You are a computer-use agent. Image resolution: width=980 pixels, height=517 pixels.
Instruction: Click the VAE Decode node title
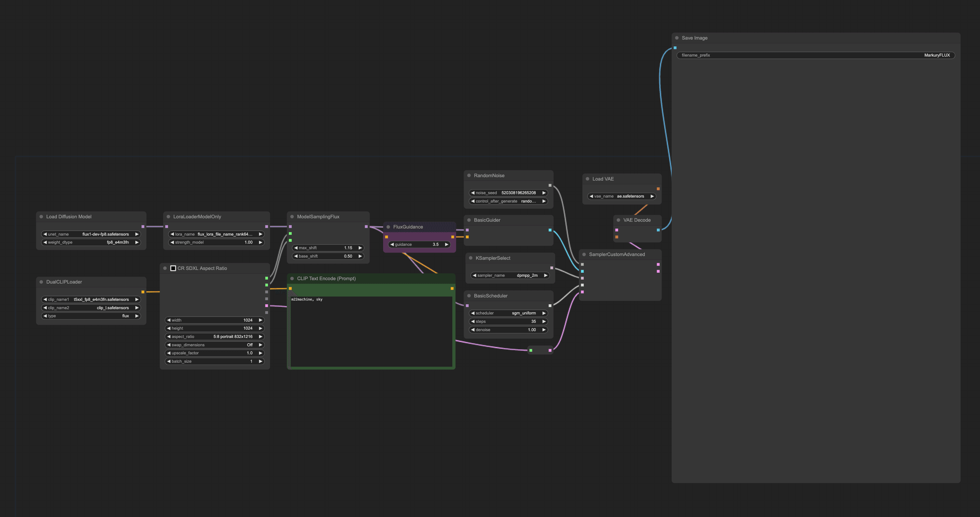point(636,220)
